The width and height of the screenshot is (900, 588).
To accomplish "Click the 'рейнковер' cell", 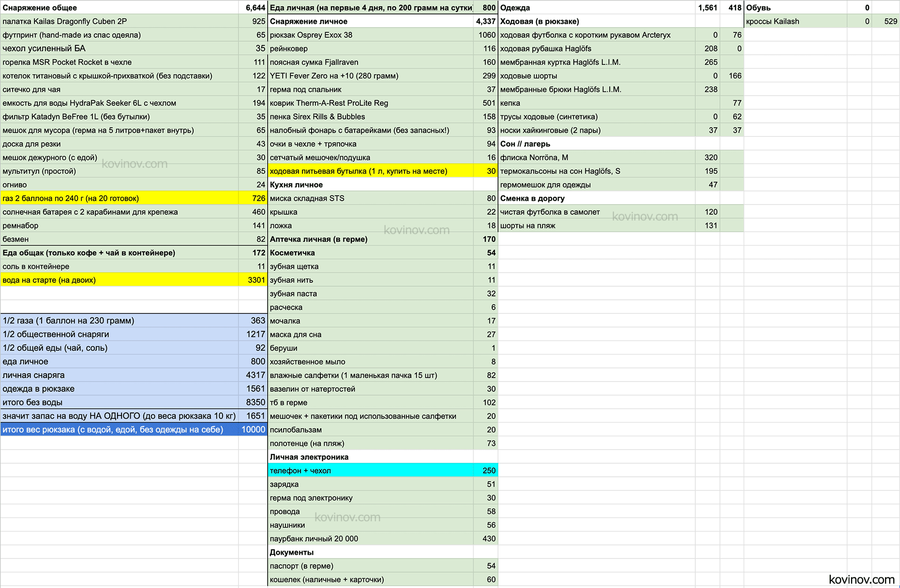I will click(x=371, y=48).
